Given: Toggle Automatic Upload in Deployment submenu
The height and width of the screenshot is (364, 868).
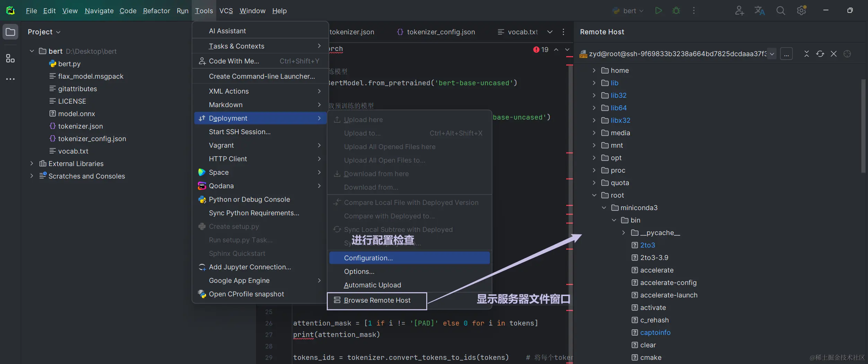Looking at the screenshot, I should pyautogui.click(x=409, y=285).
